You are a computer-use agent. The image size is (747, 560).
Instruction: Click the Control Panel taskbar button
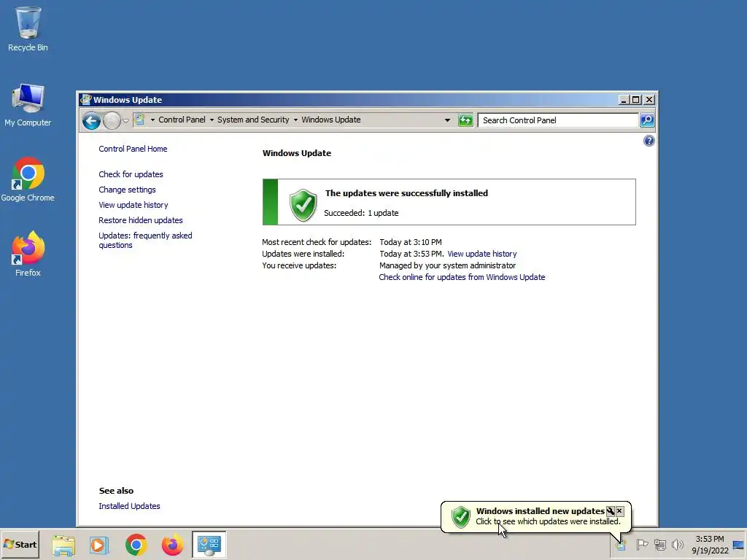coord(209,545)
